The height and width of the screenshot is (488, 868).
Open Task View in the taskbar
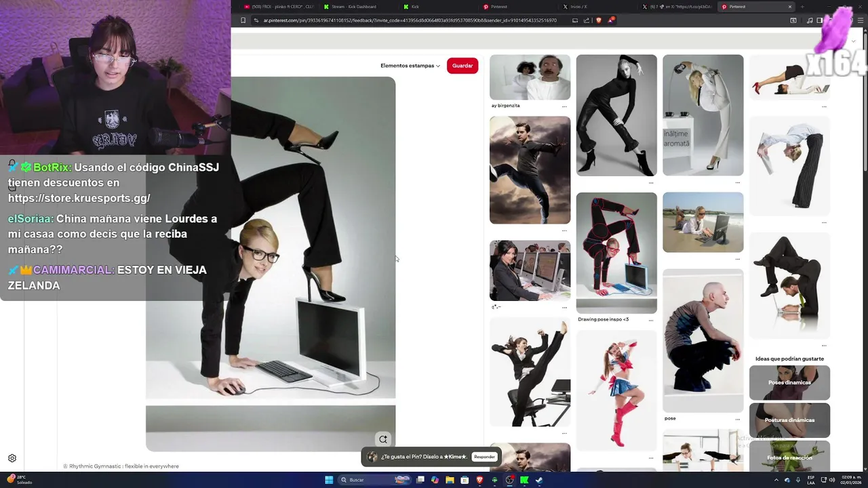[420, 480]
